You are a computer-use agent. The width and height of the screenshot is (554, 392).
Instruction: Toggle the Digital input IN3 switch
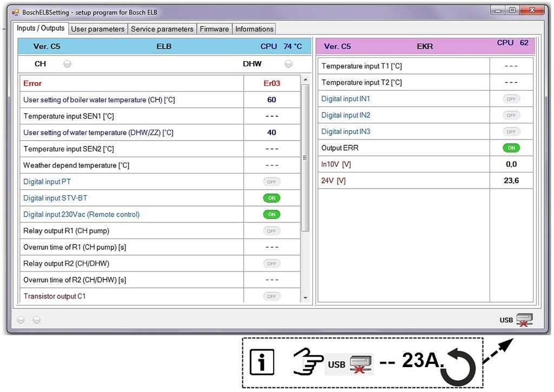[x=511, y=132]
